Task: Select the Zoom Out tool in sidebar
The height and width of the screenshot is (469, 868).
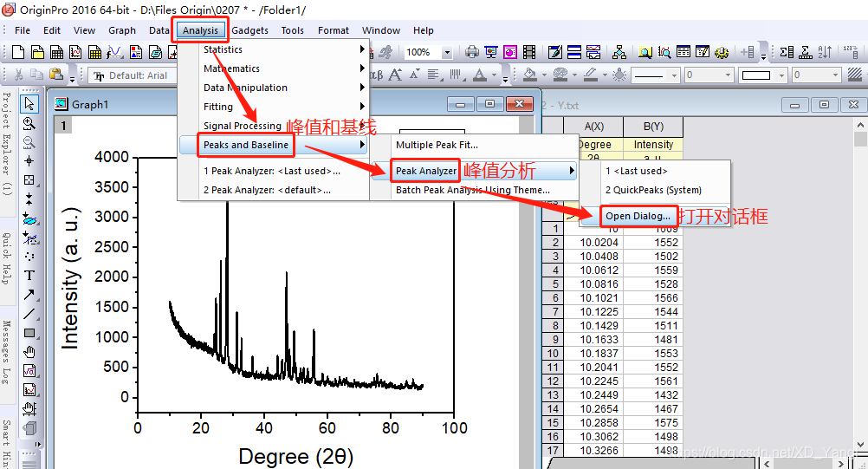Action: (29, 142)
